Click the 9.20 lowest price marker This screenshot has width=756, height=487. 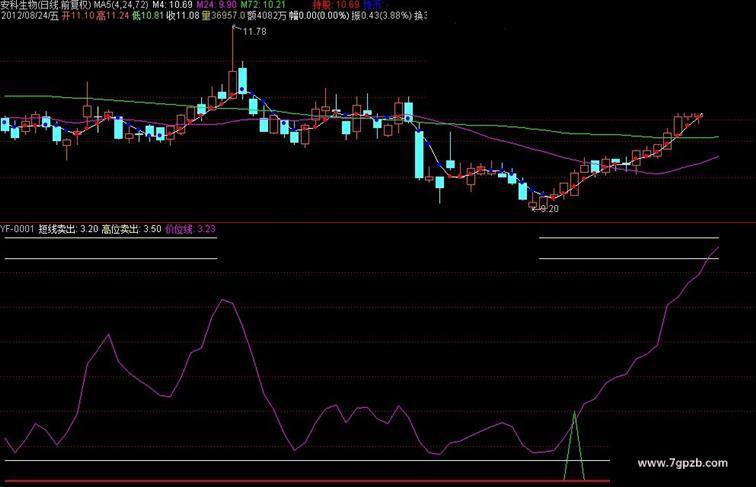click(x=549, y=209)
